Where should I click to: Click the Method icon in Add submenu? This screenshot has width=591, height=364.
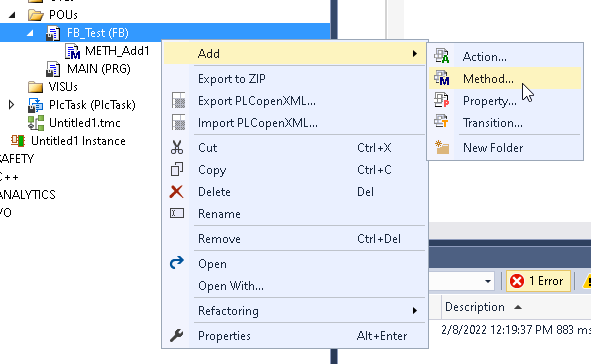pyautogui.click(x=441, y=78)
